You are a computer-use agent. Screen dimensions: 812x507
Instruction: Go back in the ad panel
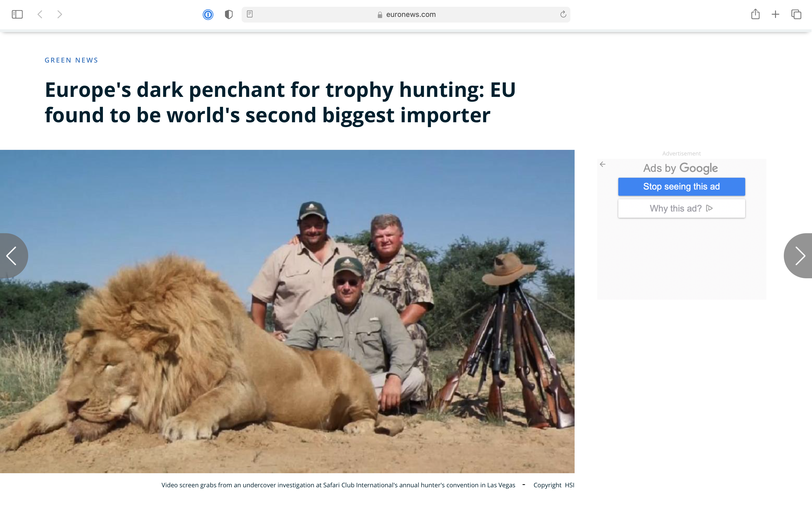tap(603, 164)
